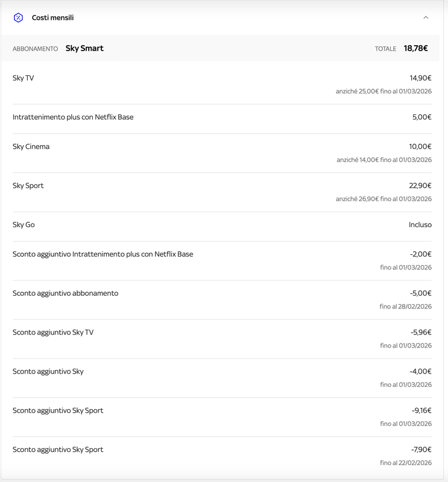Select Sconto aggiuntivo Intrattenimento plus row
The image size is (448, 482).
tap(222, 261)
